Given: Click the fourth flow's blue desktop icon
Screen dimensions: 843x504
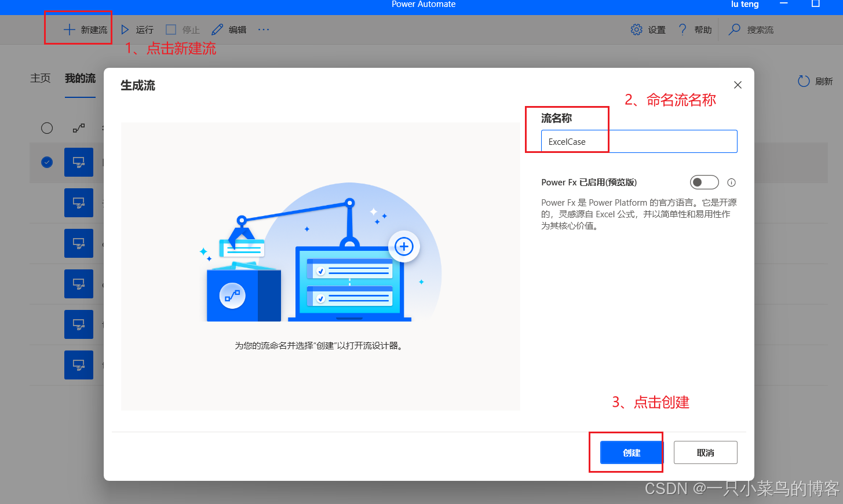Looking at the screenshot, I should coord(79,284).
